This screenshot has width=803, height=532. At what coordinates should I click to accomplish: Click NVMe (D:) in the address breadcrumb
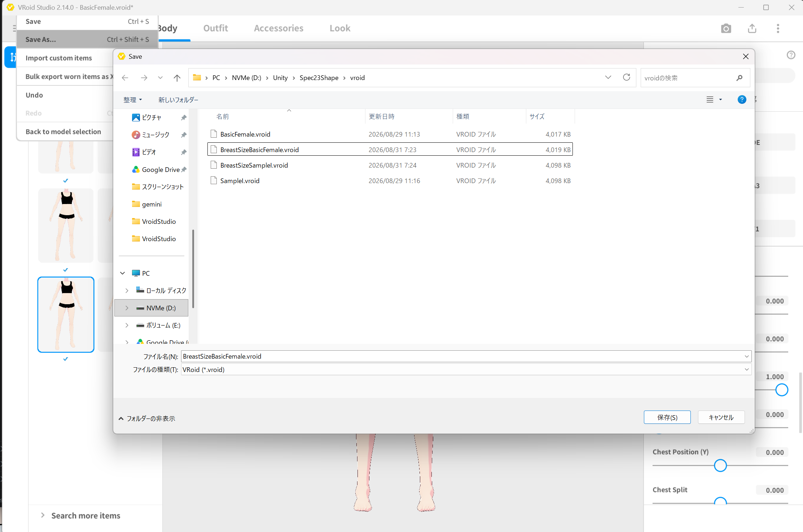(x=246, y=78)
